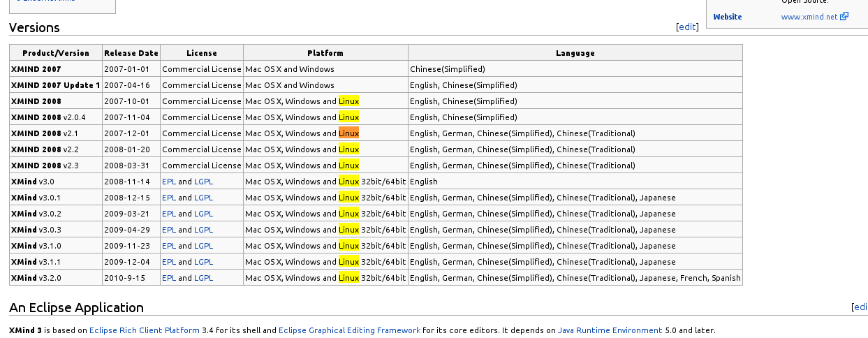The height and width of the screenshot is (338, 868).
Task: Click the Platform column header
Action: click(x=325, y=53)
